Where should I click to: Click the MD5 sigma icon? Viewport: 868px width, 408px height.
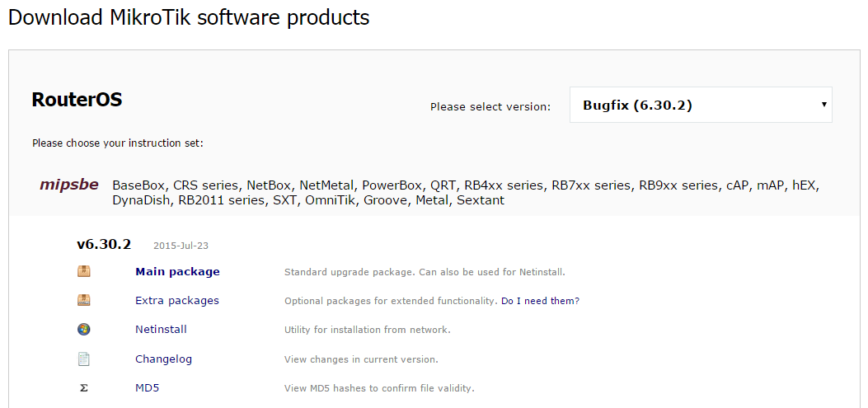pyautogui.click(x=83, y=388)
